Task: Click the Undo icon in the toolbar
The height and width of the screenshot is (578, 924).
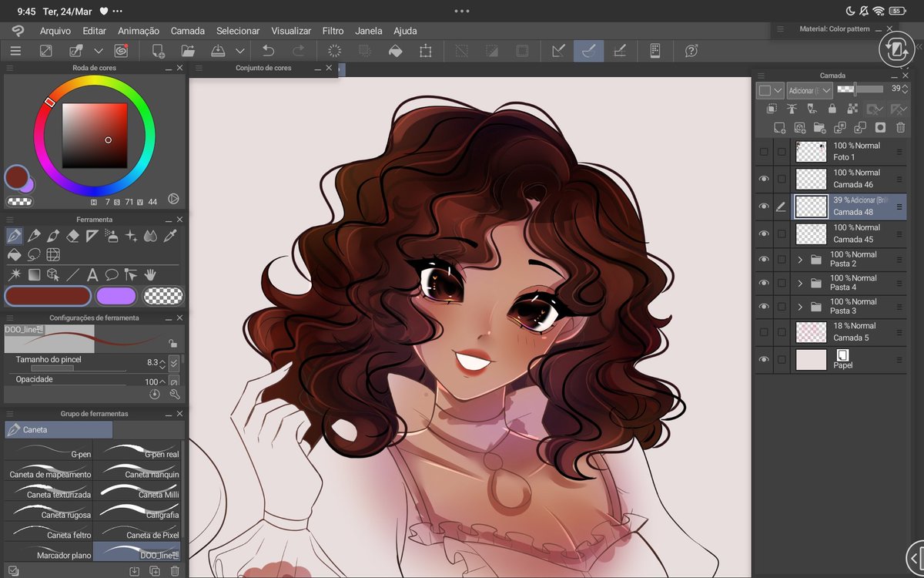Action: pyautogui.click(x=269, y=50)
